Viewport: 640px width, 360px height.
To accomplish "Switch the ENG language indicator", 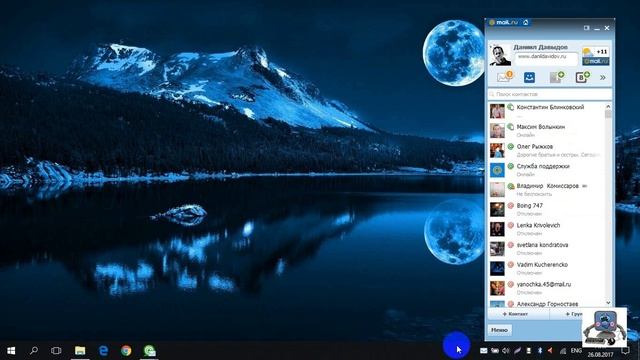I will coord(576,351).
